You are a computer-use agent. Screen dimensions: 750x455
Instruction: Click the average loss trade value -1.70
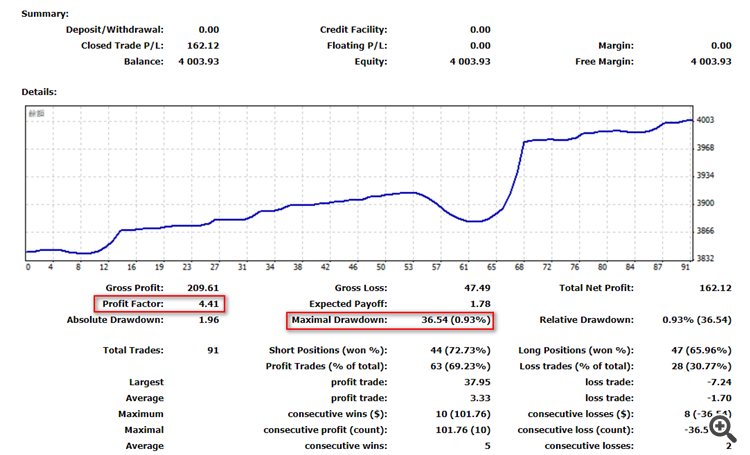pyautogui.click(x=719, y=398)
